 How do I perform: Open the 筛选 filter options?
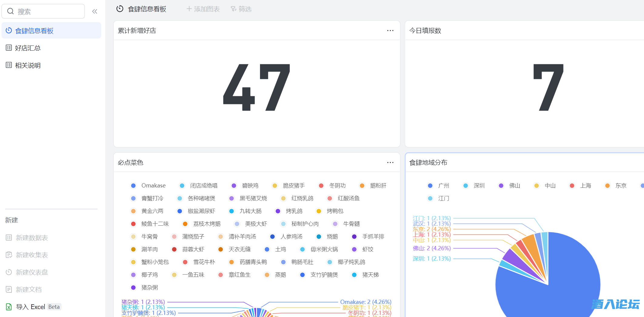tap(241, 9)
